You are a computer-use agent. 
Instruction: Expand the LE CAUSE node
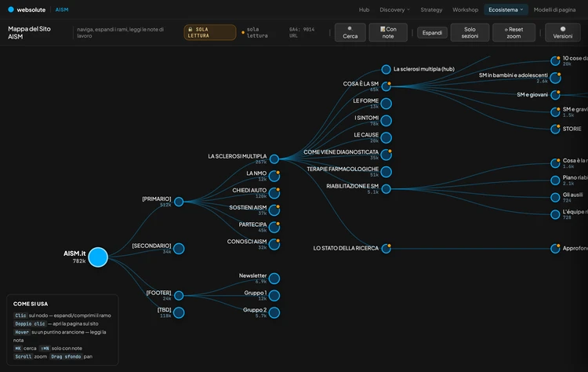click(387, 138)
